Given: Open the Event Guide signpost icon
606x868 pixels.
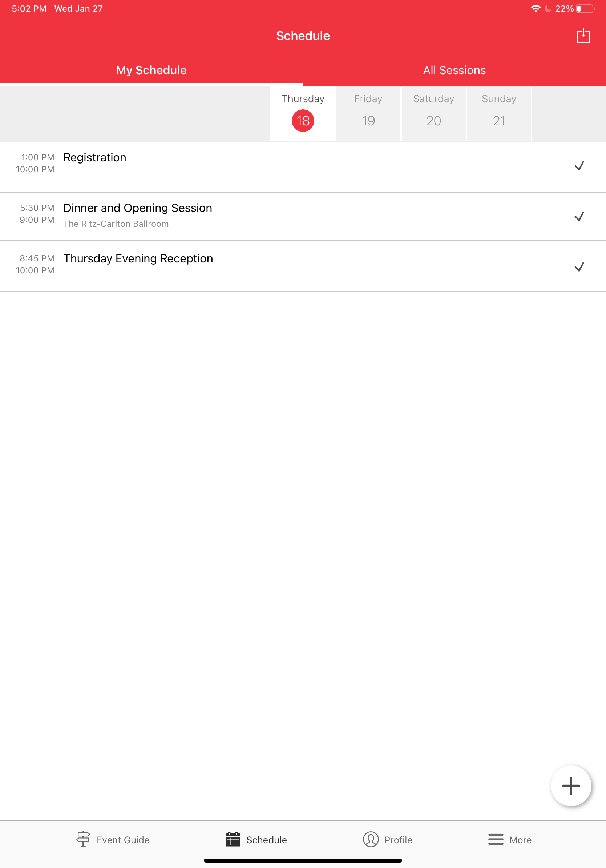Looking at the screenshot, I should 83,839.
